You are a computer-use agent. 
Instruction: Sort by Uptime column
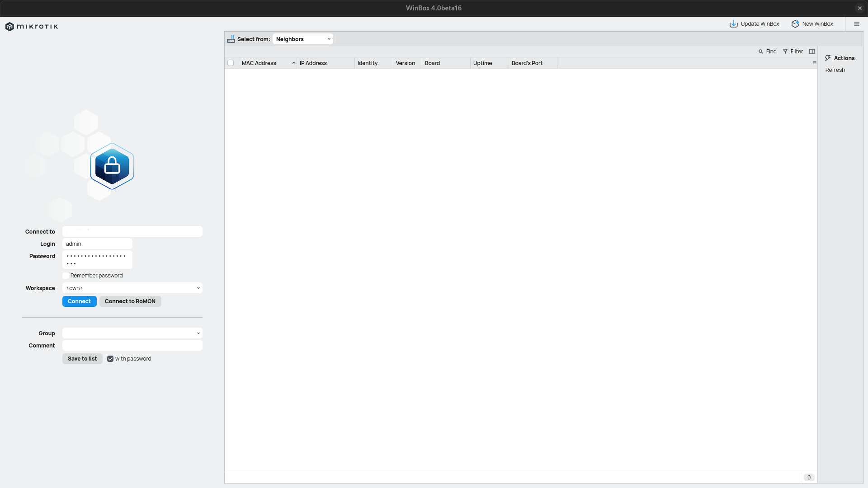pos(490,63)
